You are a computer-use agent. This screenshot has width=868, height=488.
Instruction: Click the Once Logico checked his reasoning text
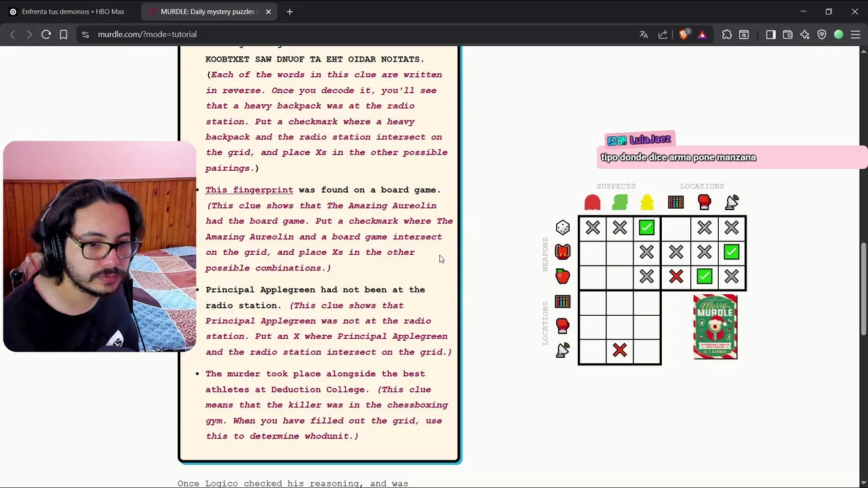[x=293, y=483]
